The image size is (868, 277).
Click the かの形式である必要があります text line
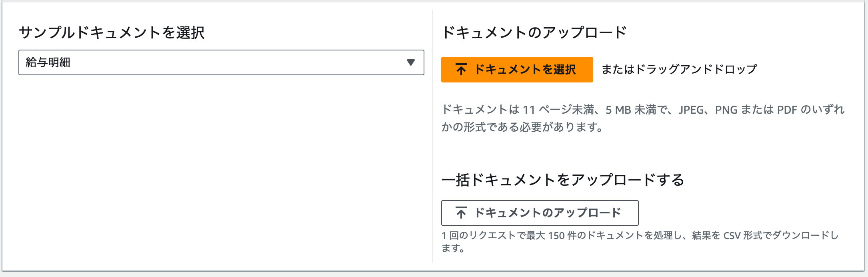[522, 127]
